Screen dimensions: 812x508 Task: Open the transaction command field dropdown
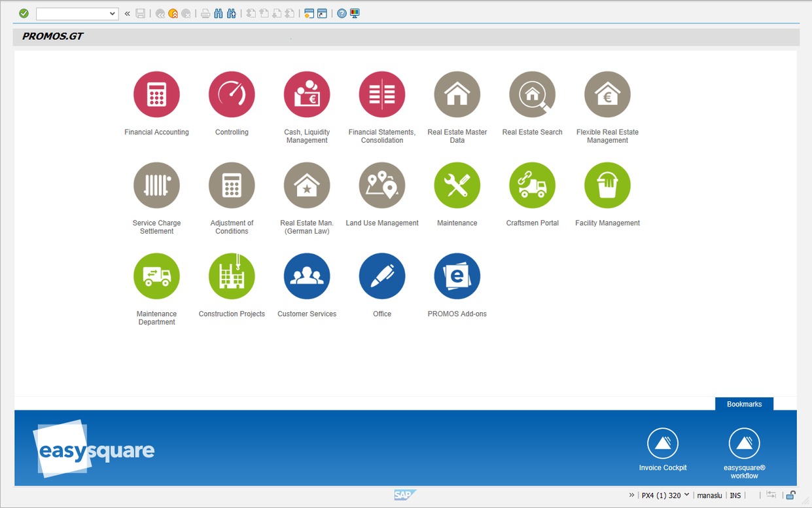(113, 14)
